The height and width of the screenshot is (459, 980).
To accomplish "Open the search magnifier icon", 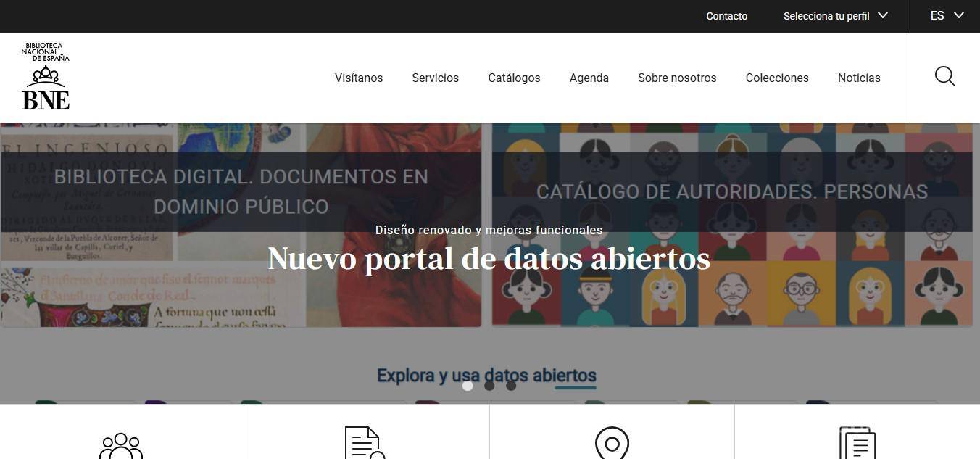I will point(944,77).
